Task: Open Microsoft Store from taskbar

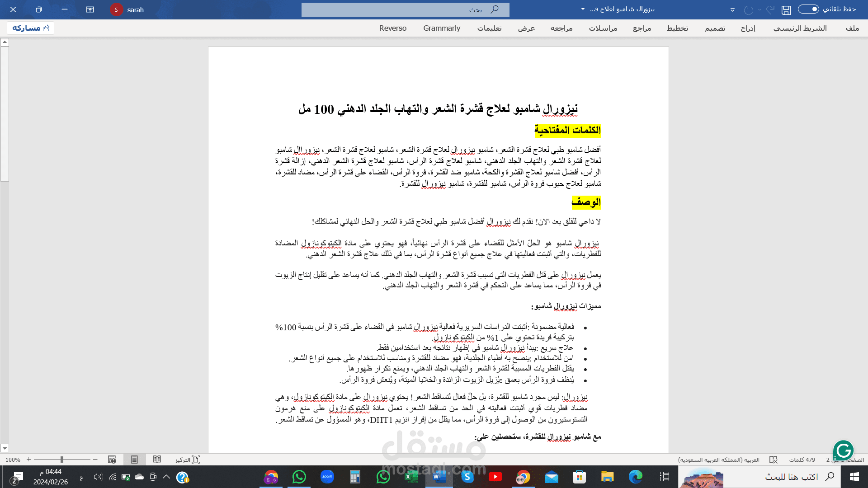Action: coord(580,477)
